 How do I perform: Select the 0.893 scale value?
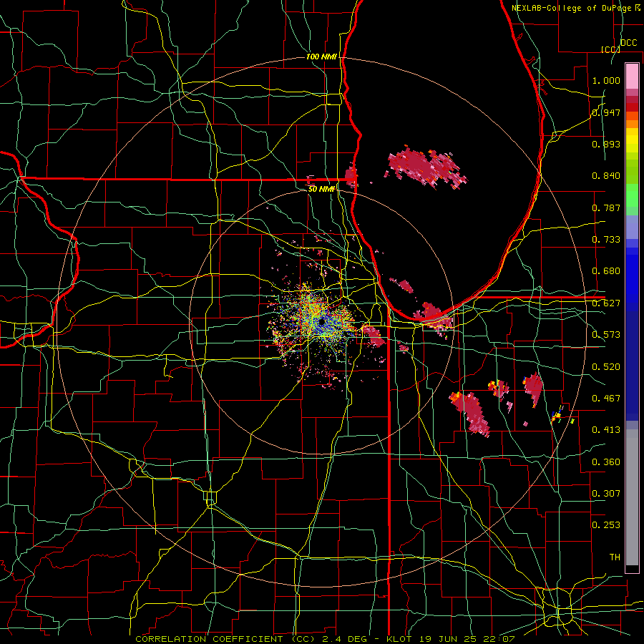606,144
